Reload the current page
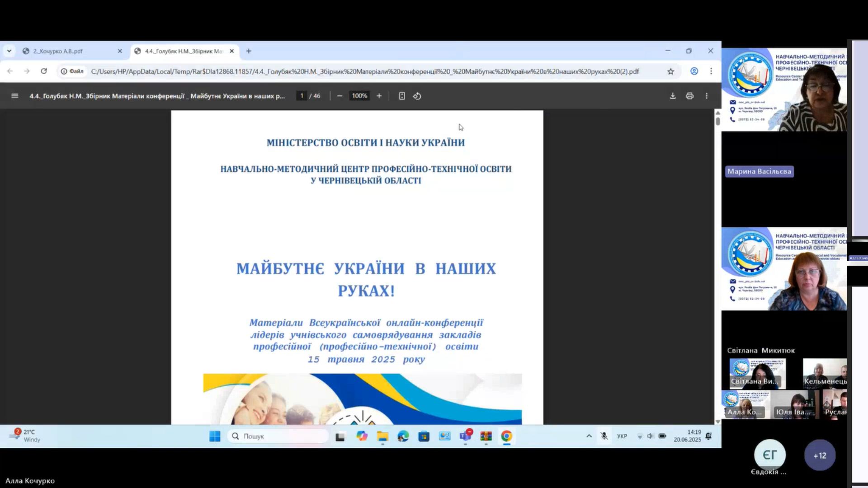 click(x=44, y=71)
